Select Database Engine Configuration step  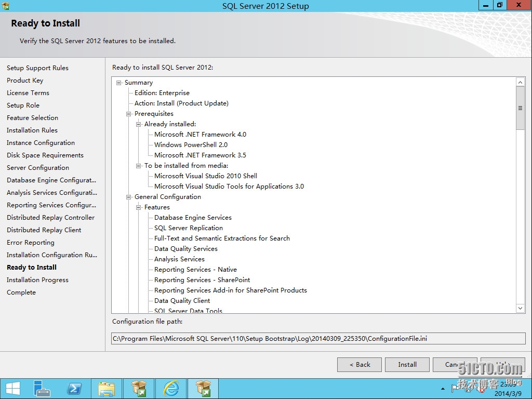pyautogui.click(x=51, y=180)
